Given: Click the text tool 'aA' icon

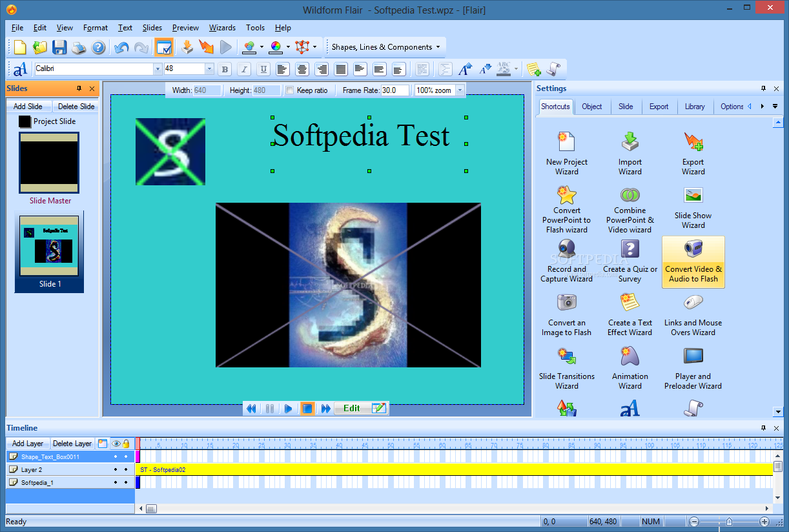Looking at the screenshot, I should pyautogui.click(x=20, y=68).
